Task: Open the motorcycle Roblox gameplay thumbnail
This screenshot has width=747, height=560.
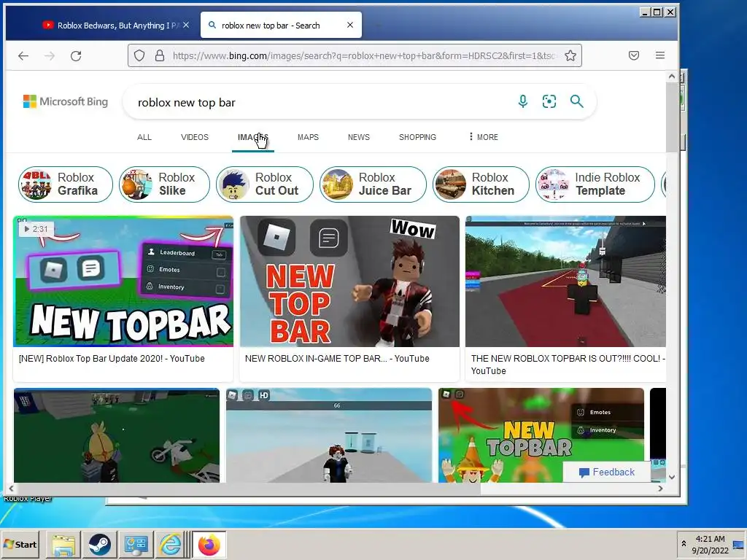Action: point(117,435)
